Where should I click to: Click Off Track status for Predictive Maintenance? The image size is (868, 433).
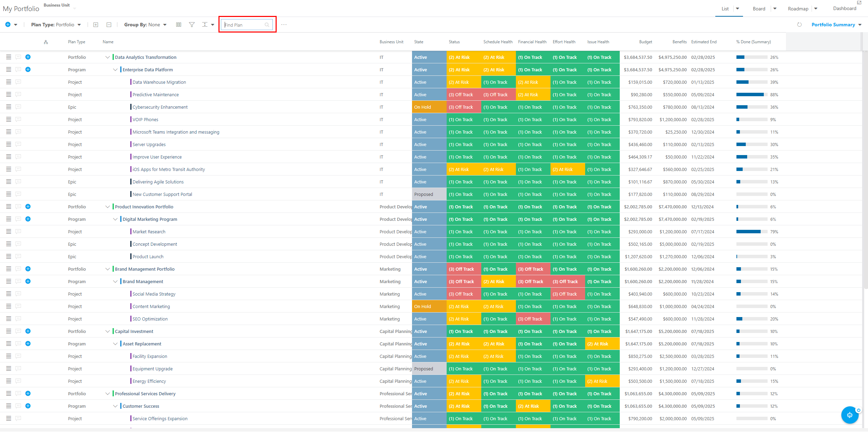coord(464,94)
